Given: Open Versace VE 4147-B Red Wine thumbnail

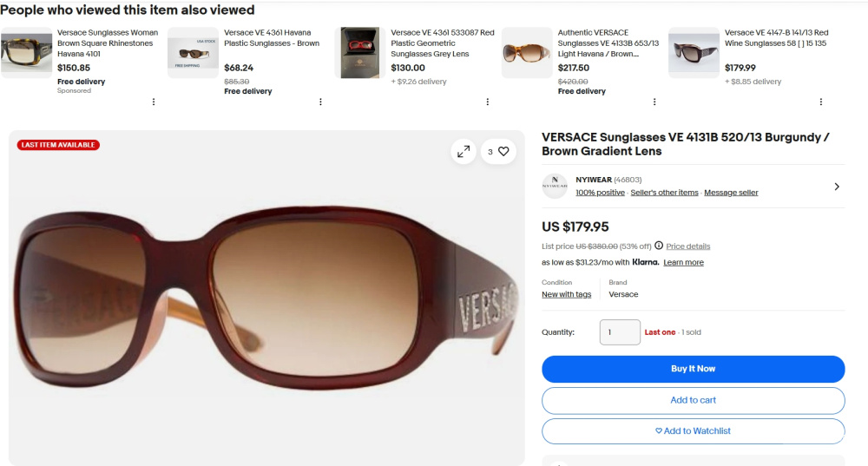Looking at the screenshot, I should coord(694,53).
